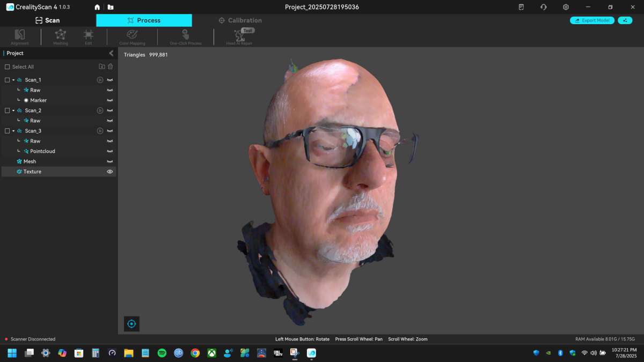The width and height of the screenshot is (644, 362).
Task: Check the Scan_3 checkbox
Action: pos(8,131)
